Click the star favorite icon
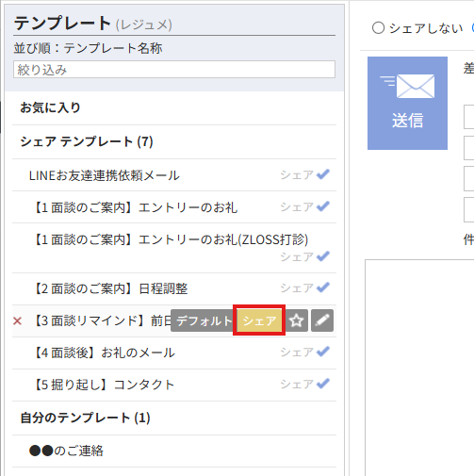The image size is (474, 476). [x=297, y=320]
